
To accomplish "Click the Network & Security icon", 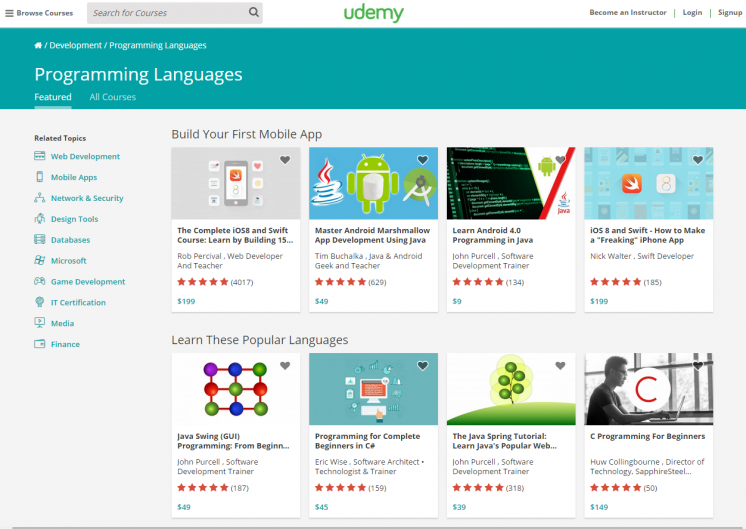I will 39,198.
